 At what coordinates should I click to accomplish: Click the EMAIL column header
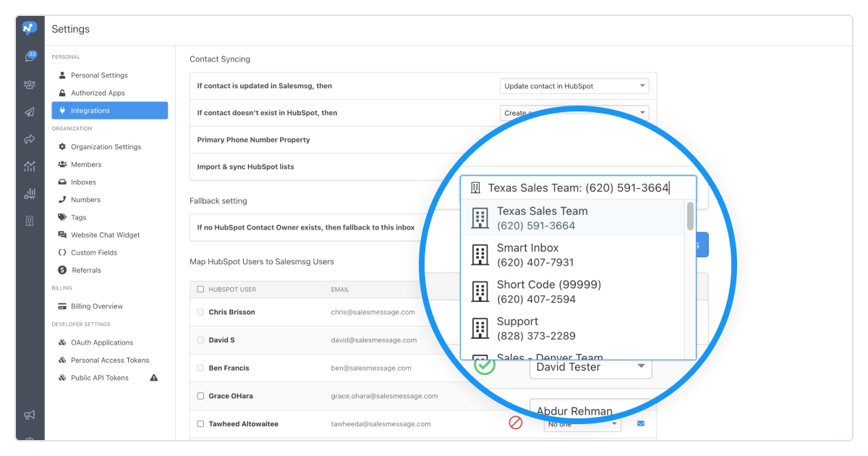(340, 290)
